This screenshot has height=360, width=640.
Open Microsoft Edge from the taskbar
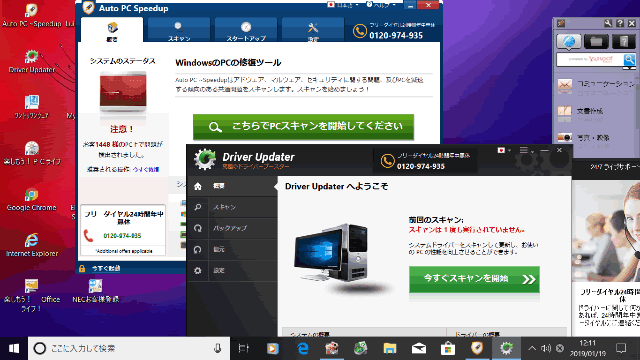[302, 348]
